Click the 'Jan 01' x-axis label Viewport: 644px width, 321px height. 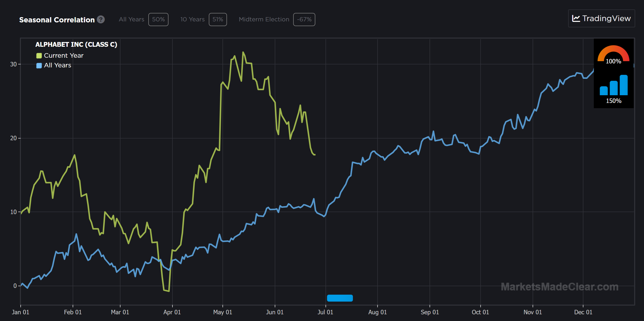(20, 312)
